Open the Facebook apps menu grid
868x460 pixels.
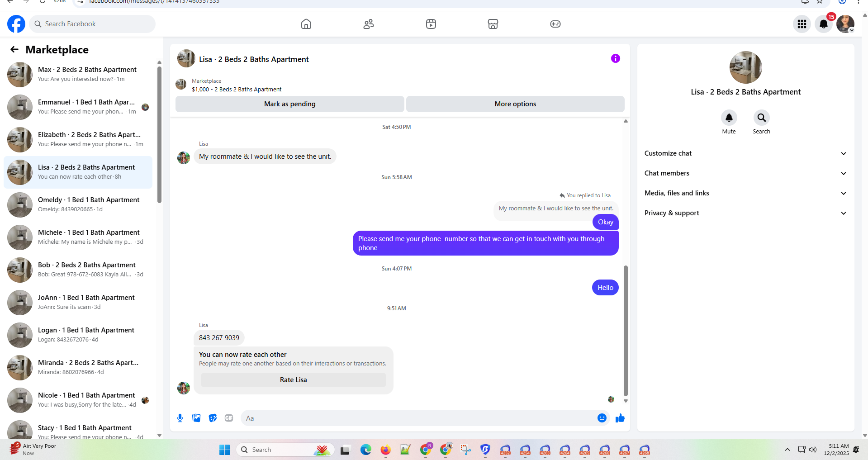(802, 24)
